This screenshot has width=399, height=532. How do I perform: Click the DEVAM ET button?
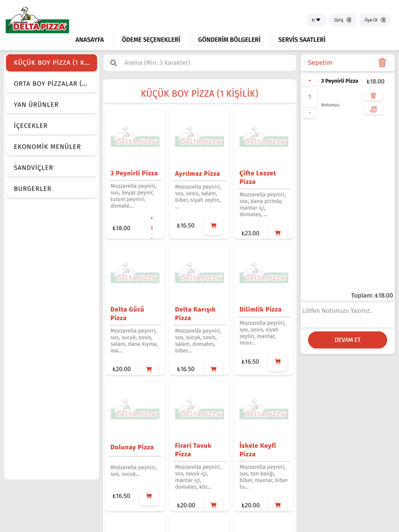(347, 340)
